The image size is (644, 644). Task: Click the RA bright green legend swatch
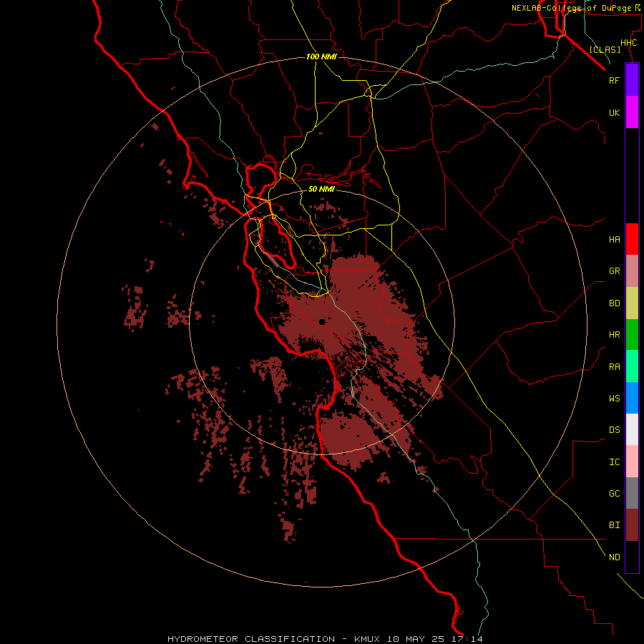point(632,366)
